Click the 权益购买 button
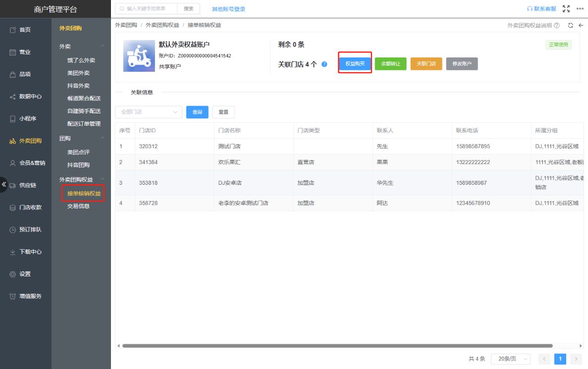The width and height of the screenshot is (588, 369). click(355, 64)
